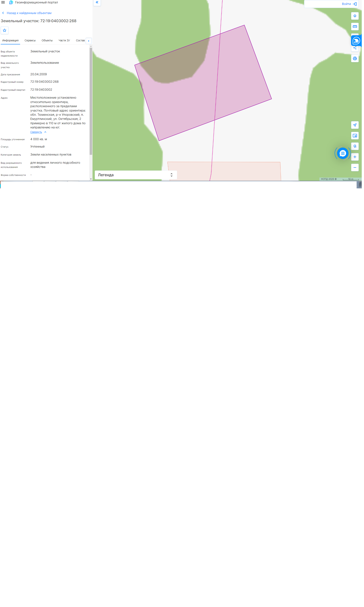
Task: Add parcel to favorites with star
Action: pyautogui.click(x=5, y=31)
